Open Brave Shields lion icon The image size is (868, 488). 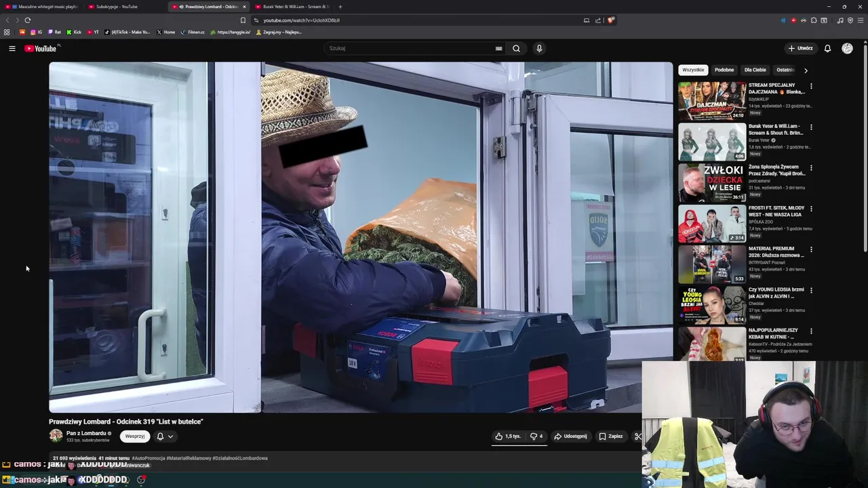(610, 20)
